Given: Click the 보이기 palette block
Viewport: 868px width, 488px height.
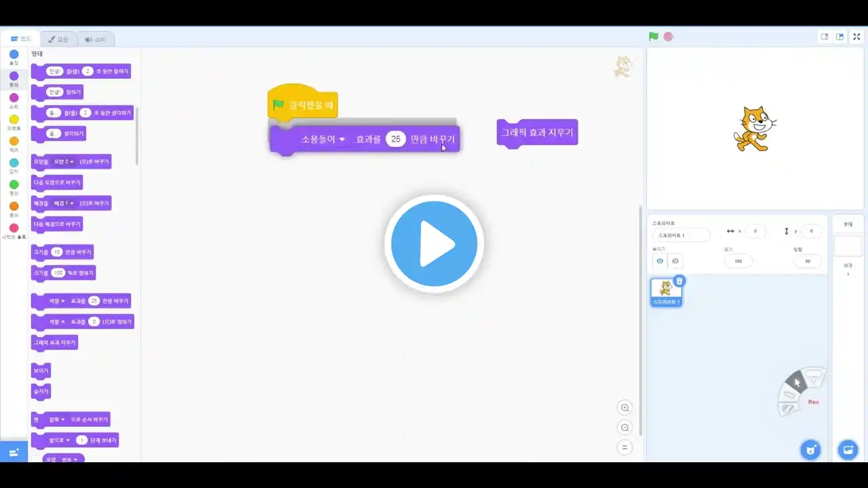Looking at the screenshot, I should pyautogui.click(x=41, y=371).
